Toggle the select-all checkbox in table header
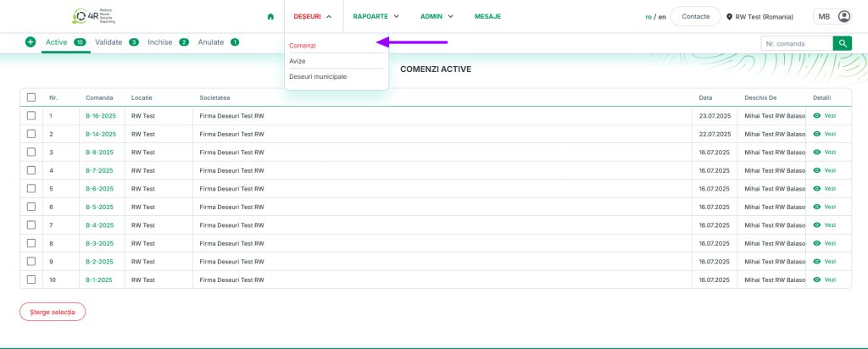 (x=31, y=97)
